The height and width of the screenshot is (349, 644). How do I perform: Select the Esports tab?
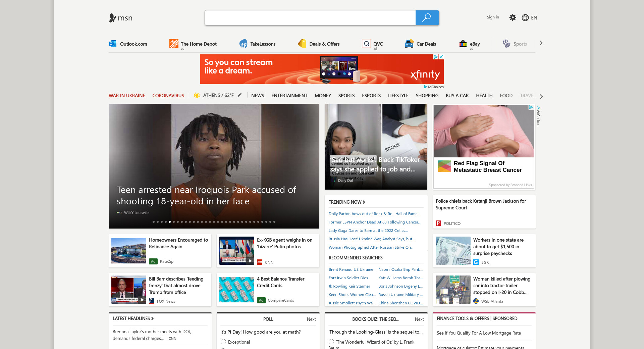pyautogui.click(x=371, y=96)
